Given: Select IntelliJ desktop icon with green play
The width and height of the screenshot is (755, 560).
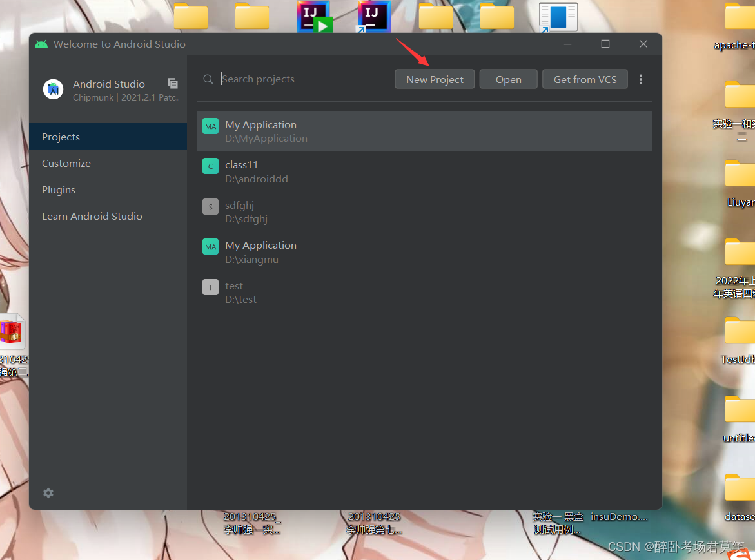Looking at the screenshot, I should (x=315, y=17).
